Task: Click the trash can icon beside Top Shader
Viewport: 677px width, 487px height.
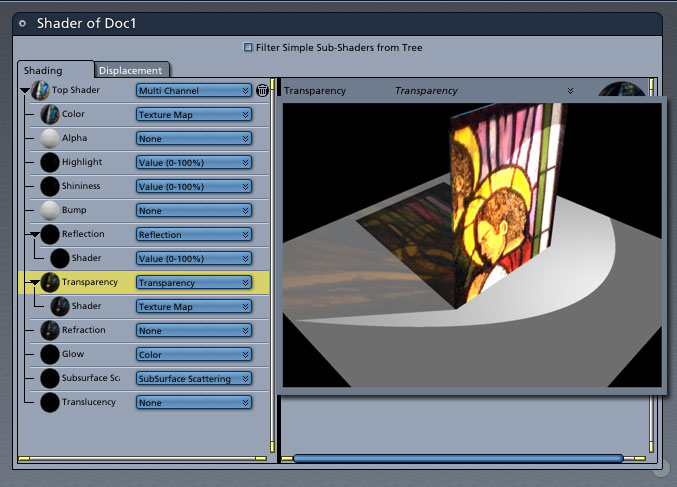Action: 262,90
